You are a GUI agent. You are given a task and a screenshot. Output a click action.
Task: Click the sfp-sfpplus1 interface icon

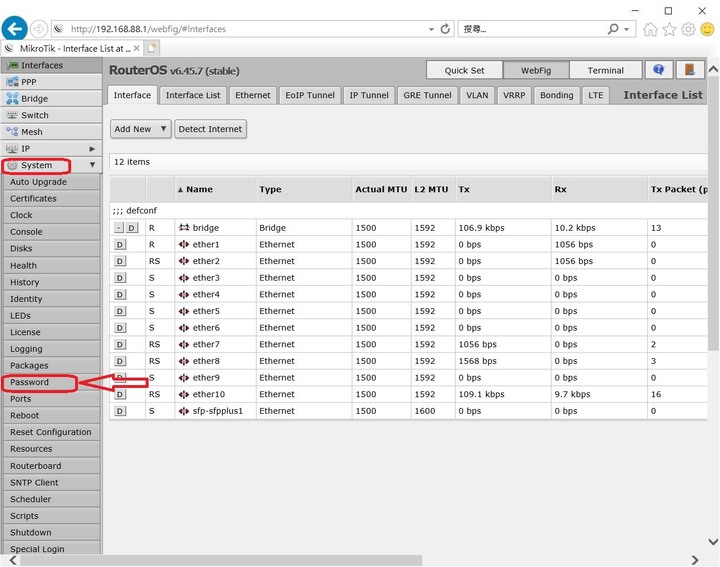184,411
